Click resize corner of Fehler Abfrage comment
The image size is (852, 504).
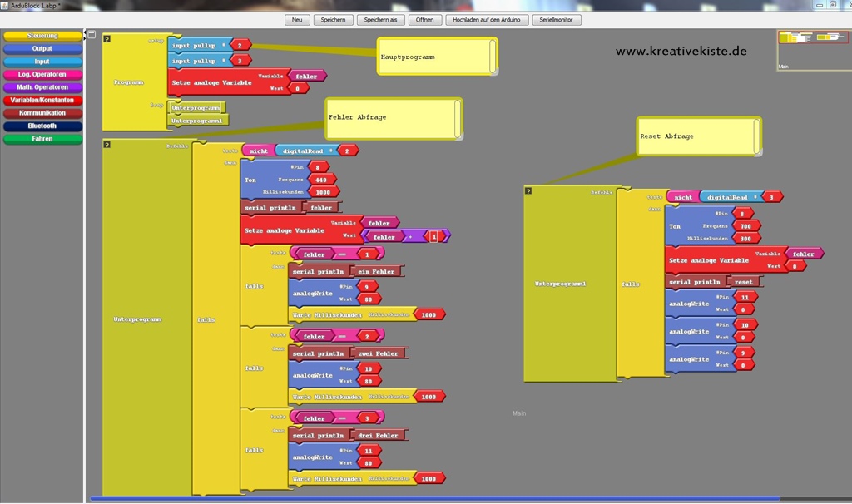point(458,135)
